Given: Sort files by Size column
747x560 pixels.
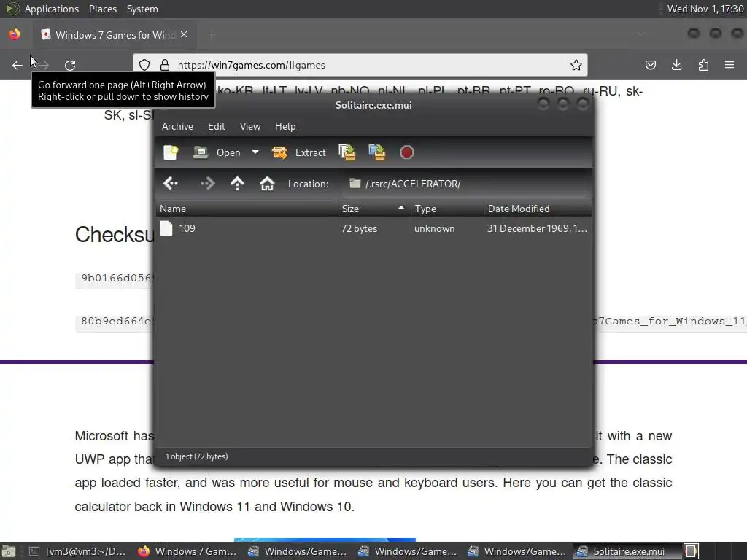Looking at the screenshot, I should (x=374, y=209).
